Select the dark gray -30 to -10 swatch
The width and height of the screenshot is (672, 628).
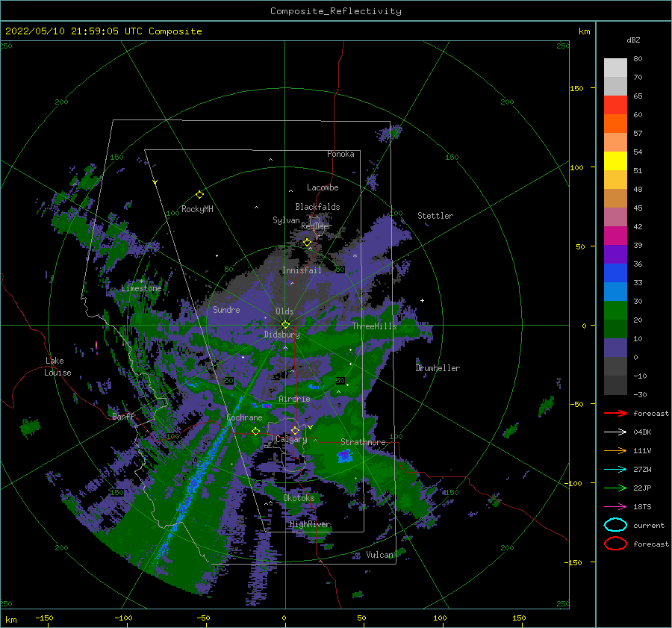tap(615, 385)
